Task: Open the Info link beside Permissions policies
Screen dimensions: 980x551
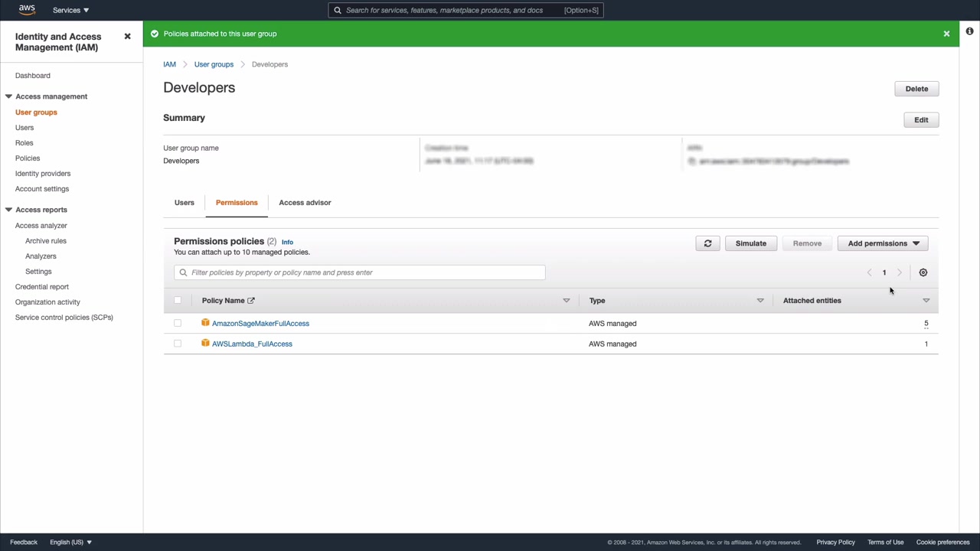Action: 287,243
